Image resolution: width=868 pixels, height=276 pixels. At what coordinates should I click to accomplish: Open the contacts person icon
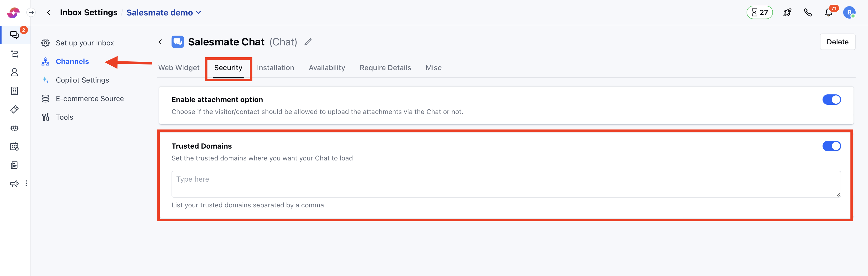click(x=15, y=72)
